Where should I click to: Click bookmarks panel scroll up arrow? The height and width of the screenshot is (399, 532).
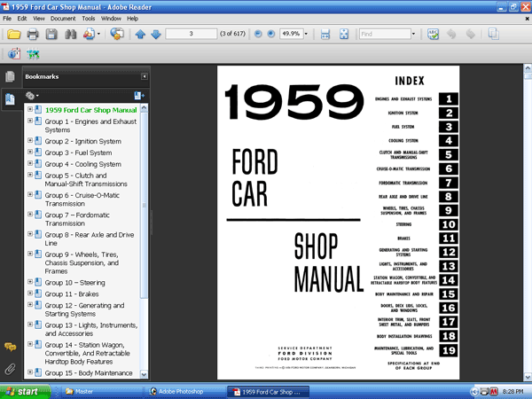(x=144, y=108)
